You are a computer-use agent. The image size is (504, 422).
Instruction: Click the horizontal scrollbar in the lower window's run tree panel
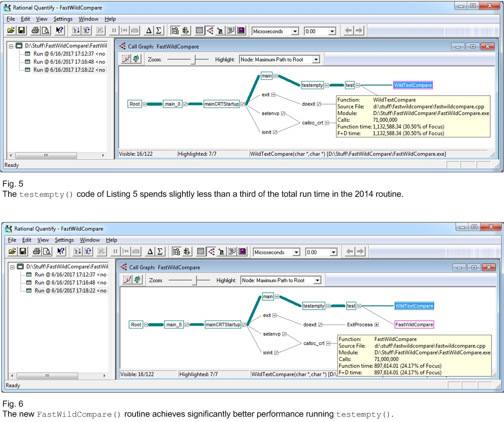coord(58,376)
